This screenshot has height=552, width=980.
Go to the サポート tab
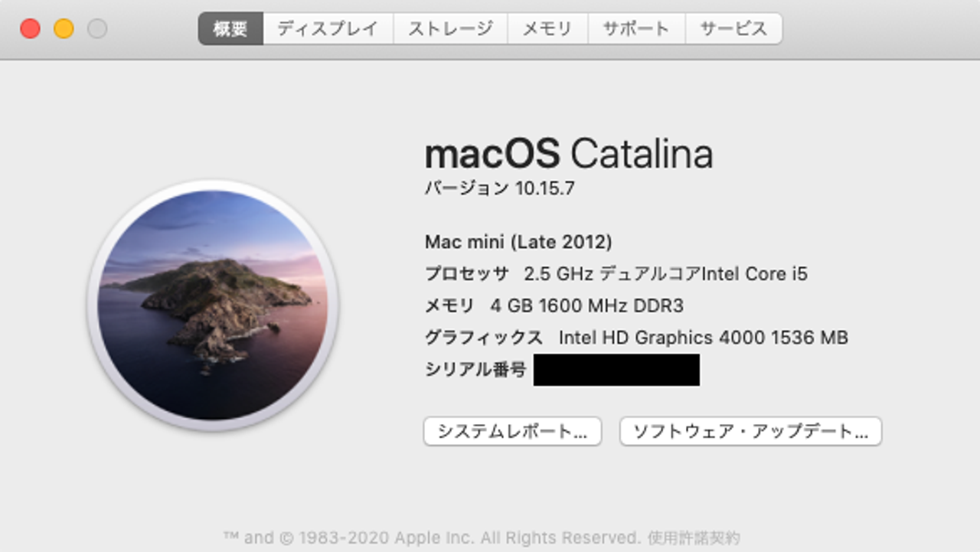pos(636,29)
